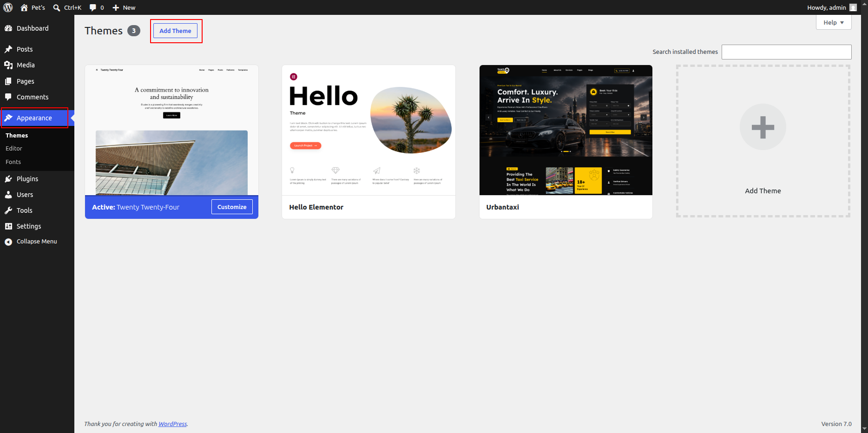The height and width of the screenshot is (433, 868).
Task: Click the Tools wrench icon
Action: point(8,210)
